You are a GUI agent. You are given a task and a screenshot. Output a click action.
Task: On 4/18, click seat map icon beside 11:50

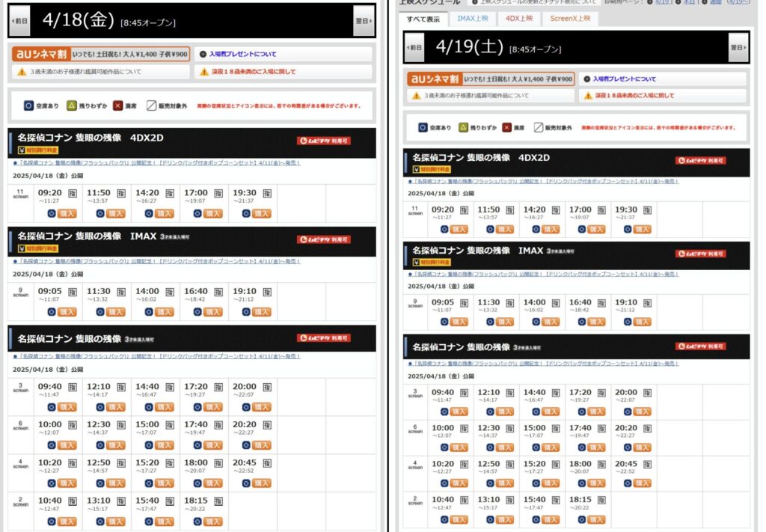pos(121,194)
